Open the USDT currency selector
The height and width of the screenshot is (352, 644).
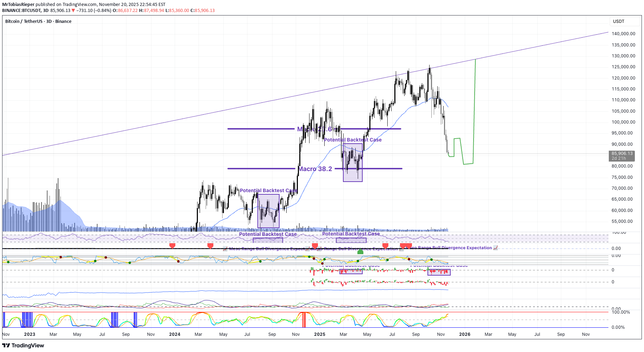pos(625,21)
